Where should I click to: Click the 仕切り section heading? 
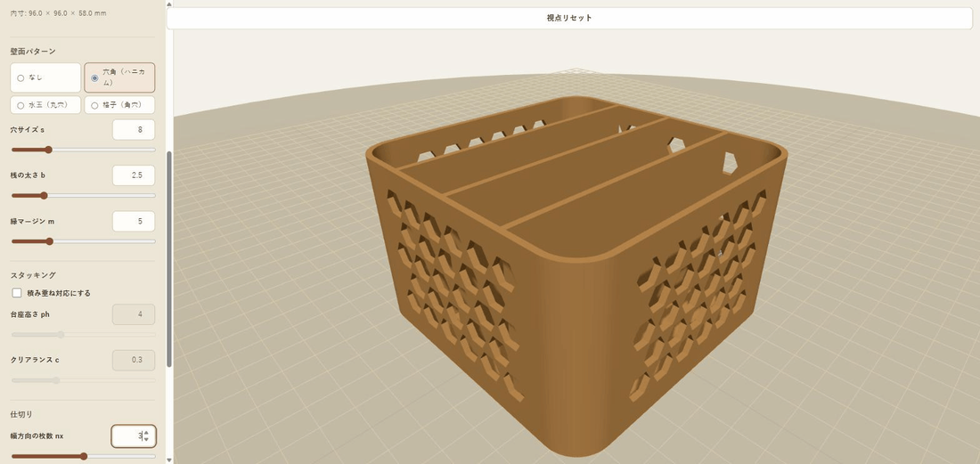tap(21, 414)
